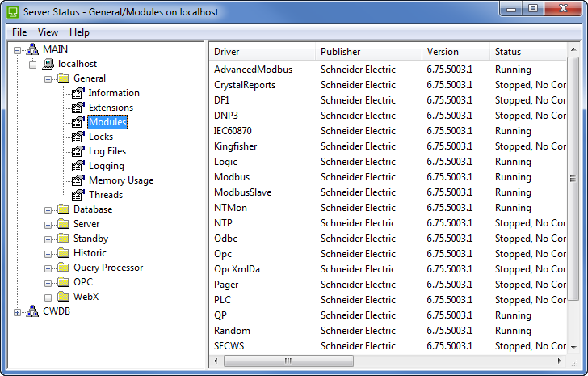Click the Log Files page icon

tap(78, 151)
